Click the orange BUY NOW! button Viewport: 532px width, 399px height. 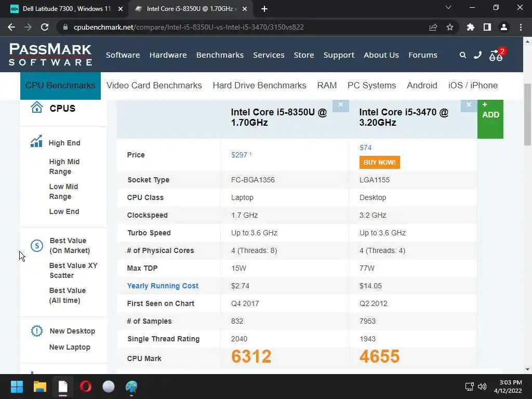380,162
